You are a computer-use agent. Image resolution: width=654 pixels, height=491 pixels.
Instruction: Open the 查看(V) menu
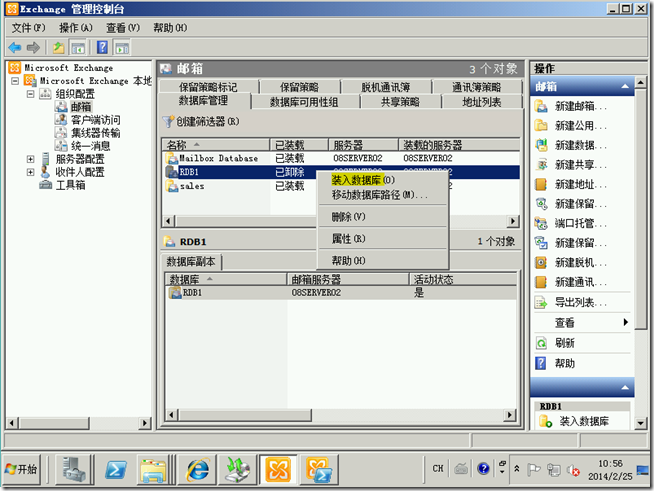coord(123,28)
